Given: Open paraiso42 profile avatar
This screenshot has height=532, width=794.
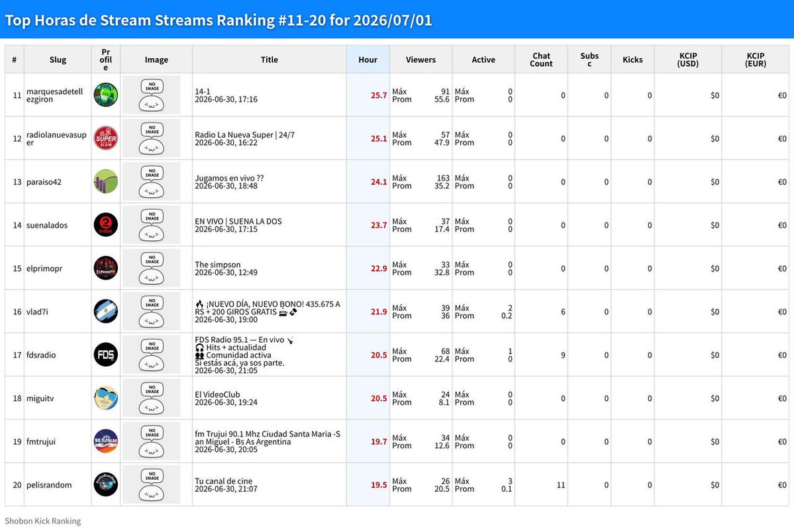Looking at the screenshot, I should pyautogui.click(x=106, y=182).
